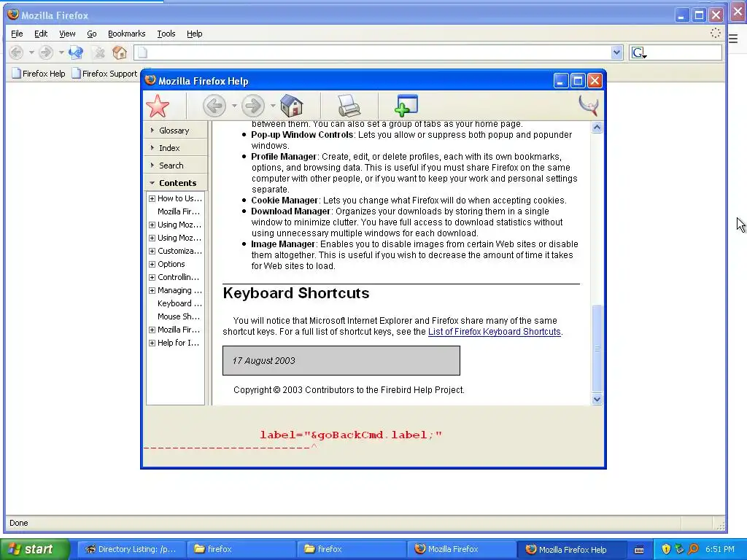Click the help content scrollbar thumb
Viewport: 747px width, 560px height.
click(x=597, y=349)
